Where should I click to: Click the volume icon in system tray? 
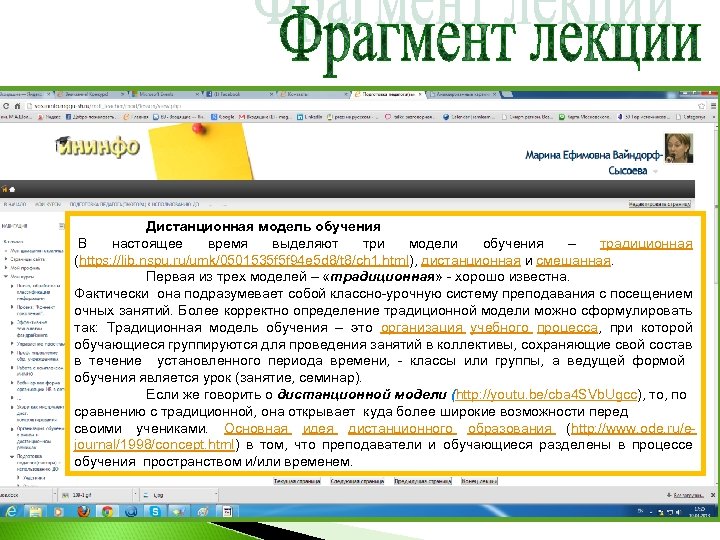(678, 511)
